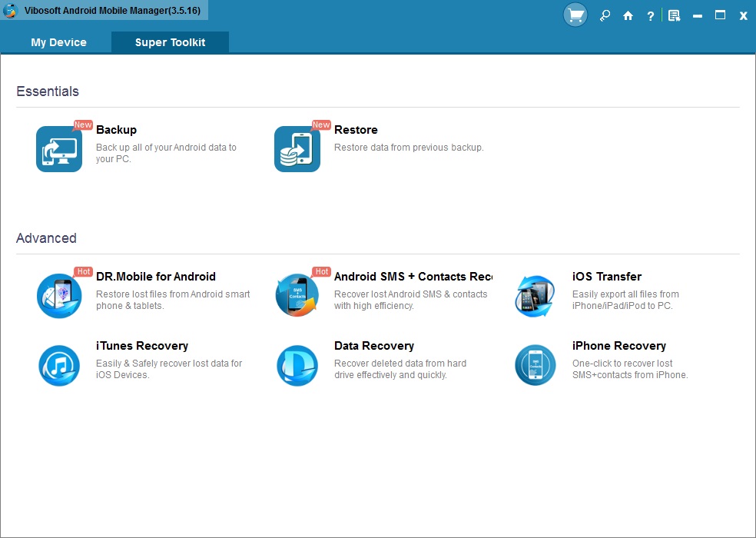The image size is (756, 538).
Task: Click DR.Mobile for Android title
Action: click(156, 277)
